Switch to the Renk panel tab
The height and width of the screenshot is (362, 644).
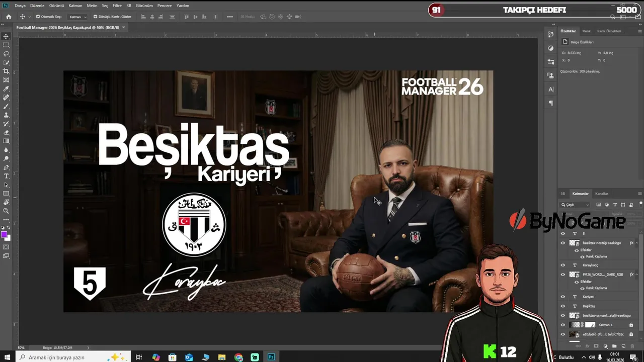point(587,31)
